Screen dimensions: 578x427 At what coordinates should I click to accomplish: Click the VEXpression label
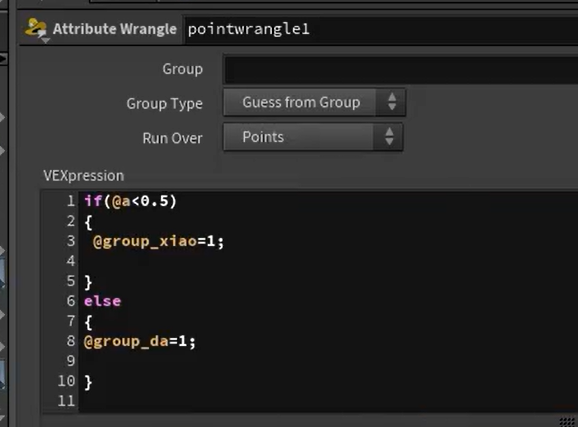pos(84,176)
